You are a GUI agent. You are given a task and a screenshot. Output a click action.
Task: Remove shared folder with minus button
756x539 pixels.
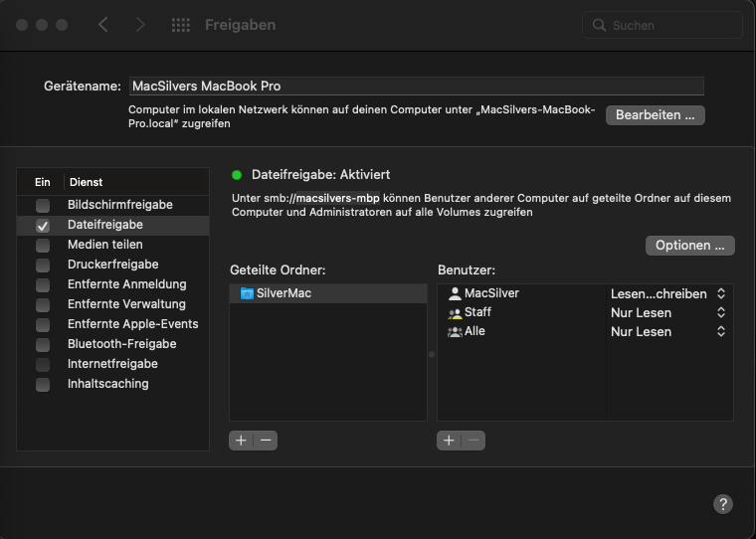(266, 441)
